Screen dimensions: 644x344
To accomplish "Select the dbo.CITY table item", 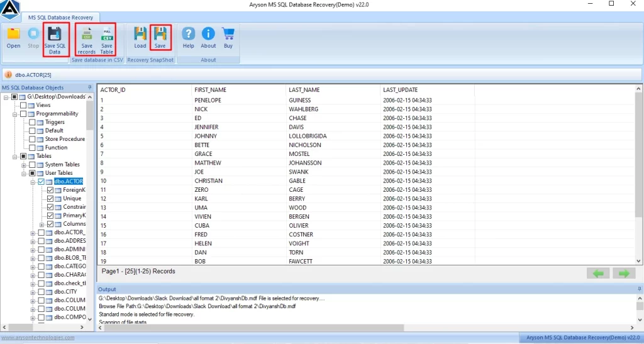I will click(65, 292).
